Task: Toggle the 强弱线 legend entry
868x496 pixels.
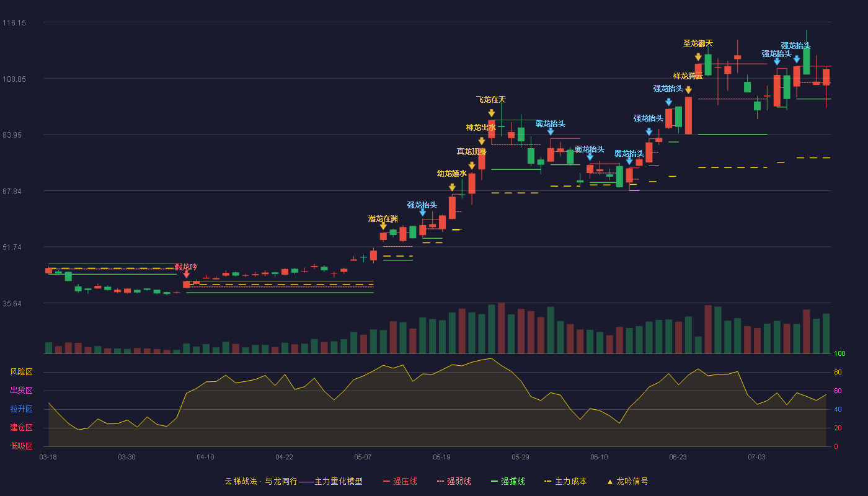Action: tap(454, 481)
